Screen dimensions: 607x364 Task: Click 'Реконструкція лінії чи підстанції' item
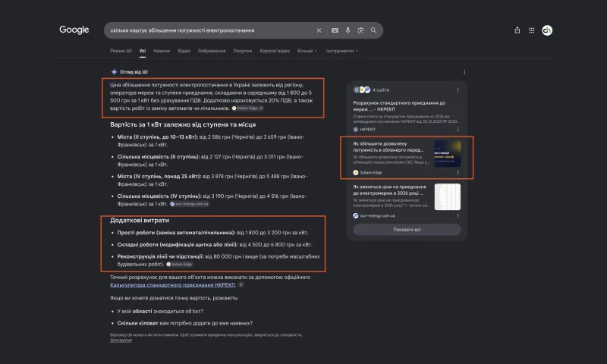click(x=219, y=260)
